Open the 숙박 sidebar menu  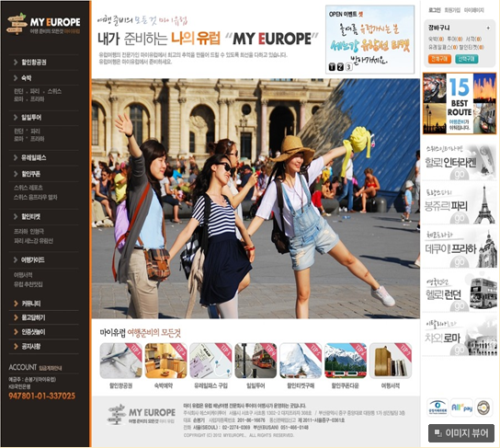[x=27, y=78]
